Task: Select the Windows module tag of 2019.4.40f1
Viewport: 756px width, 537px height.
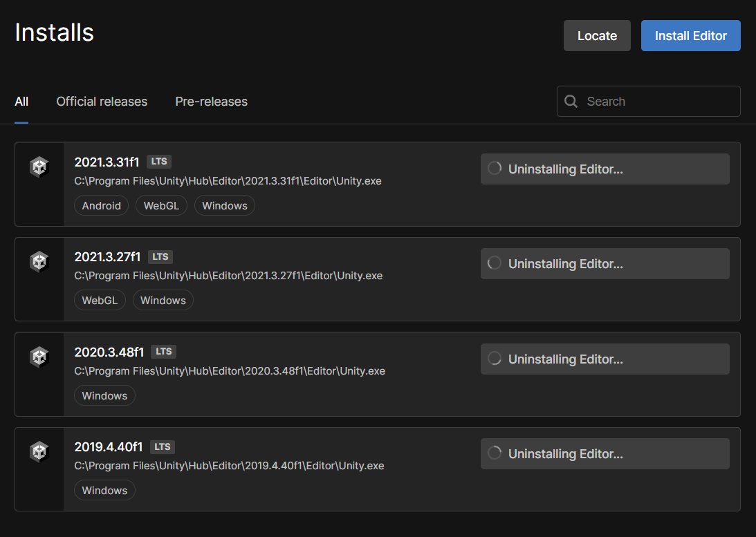Action: 104,490
